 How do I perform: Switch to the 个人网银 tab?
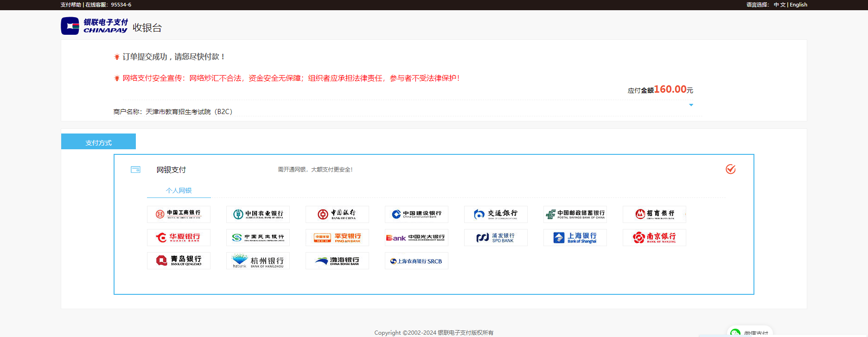(179, 191)
